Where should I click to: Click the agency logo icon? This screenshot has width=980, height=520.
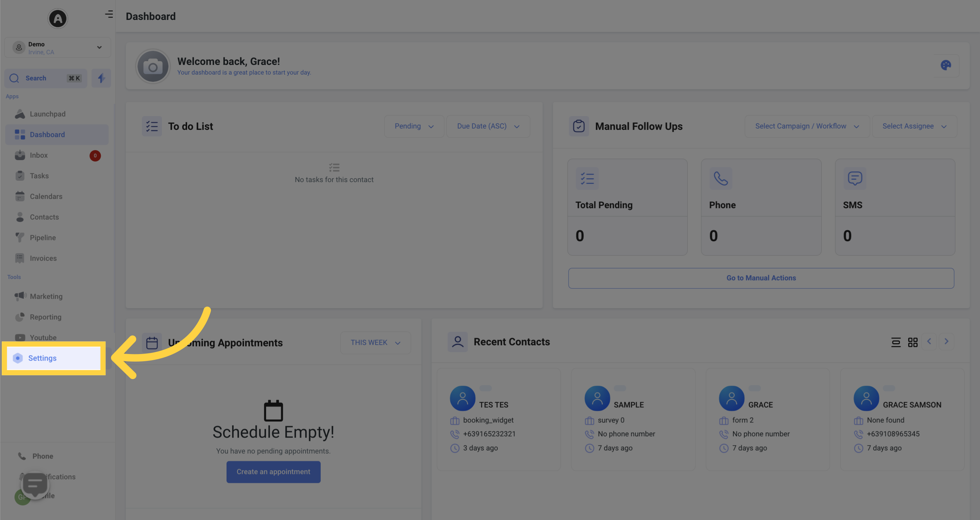click(57, 18)
